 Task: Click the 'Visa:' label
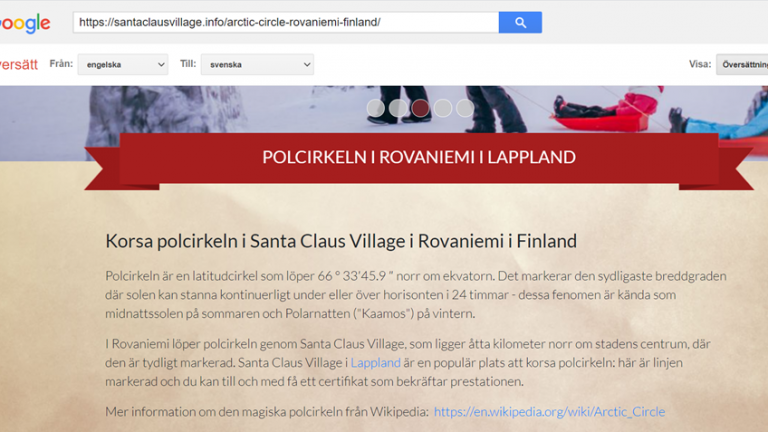(x=700, y=64)
